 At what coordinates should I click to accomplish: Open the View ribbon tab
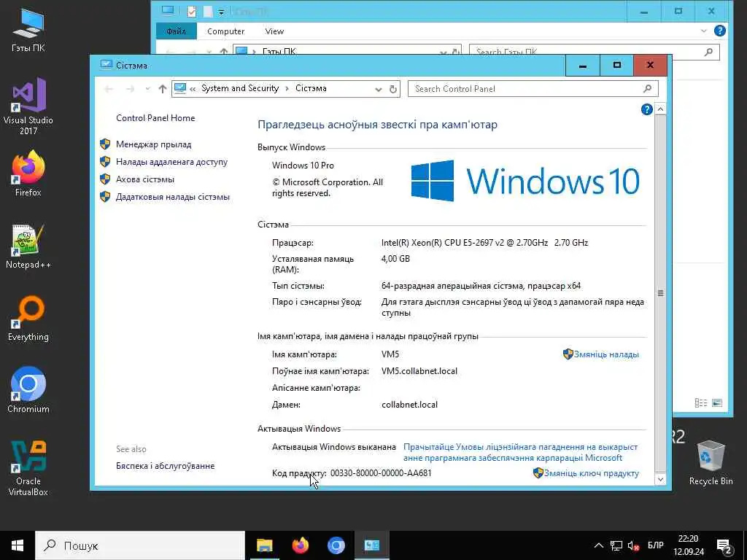pos(274,31)
